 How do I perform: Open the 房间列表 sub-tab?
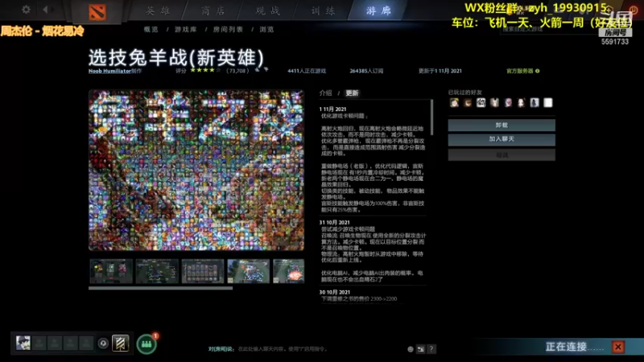(228, 30)
